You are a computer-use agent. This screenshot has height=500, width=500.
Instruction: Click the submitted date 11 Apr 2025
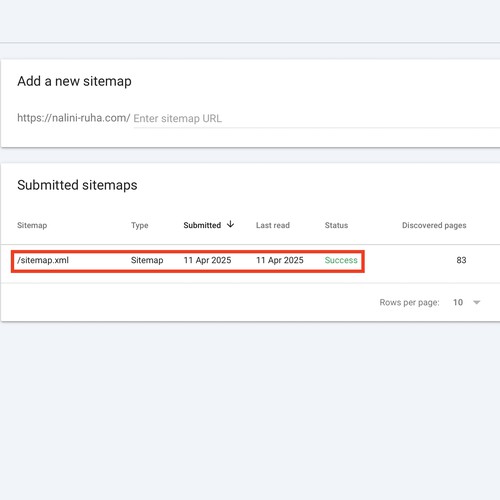[x=207, y=260]
